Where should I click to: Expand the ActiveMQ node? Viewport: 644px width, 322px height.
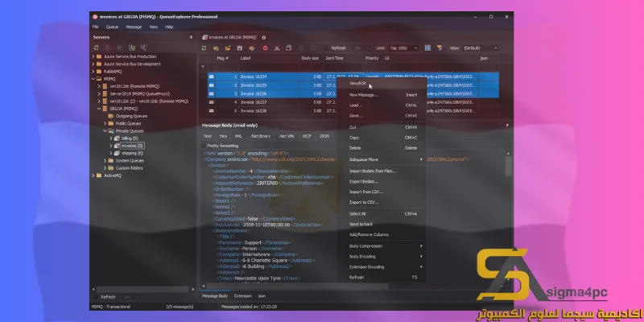point(93,175)
